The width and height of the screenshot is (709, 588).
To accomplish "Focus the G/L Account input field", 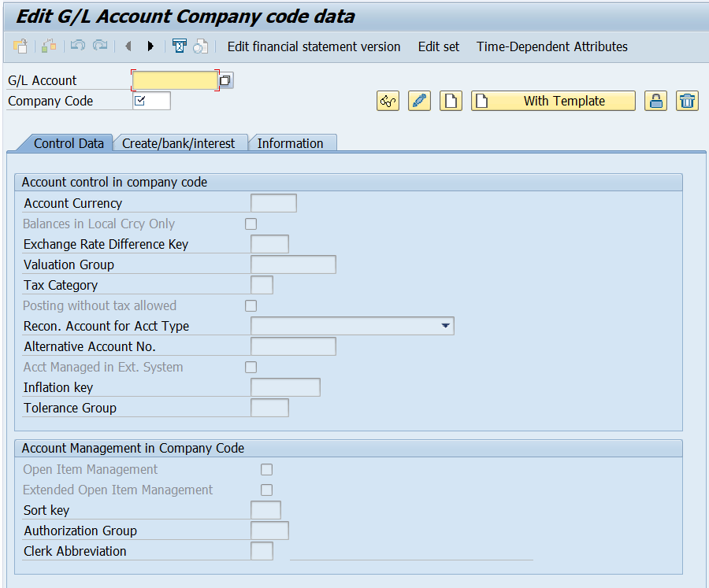I will (x=175, y=80).
